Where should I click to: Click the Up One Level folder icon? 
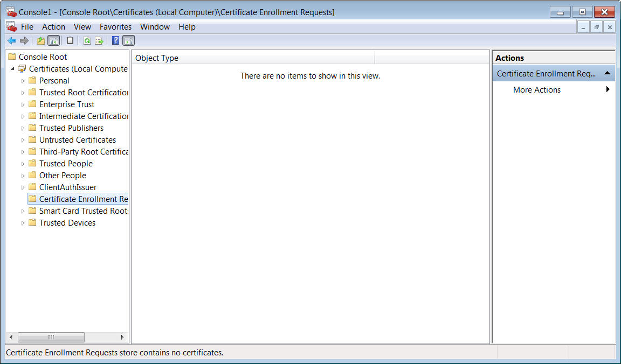click(41, 40)
